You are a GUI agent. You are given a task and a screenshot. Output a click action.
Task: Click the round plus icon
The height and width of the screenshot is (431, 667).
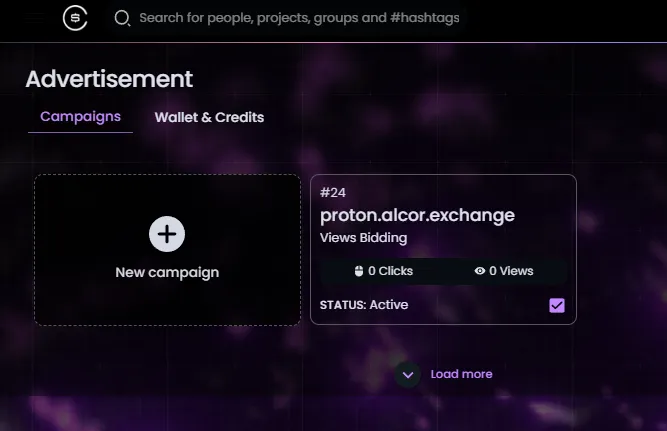point(167,234)
